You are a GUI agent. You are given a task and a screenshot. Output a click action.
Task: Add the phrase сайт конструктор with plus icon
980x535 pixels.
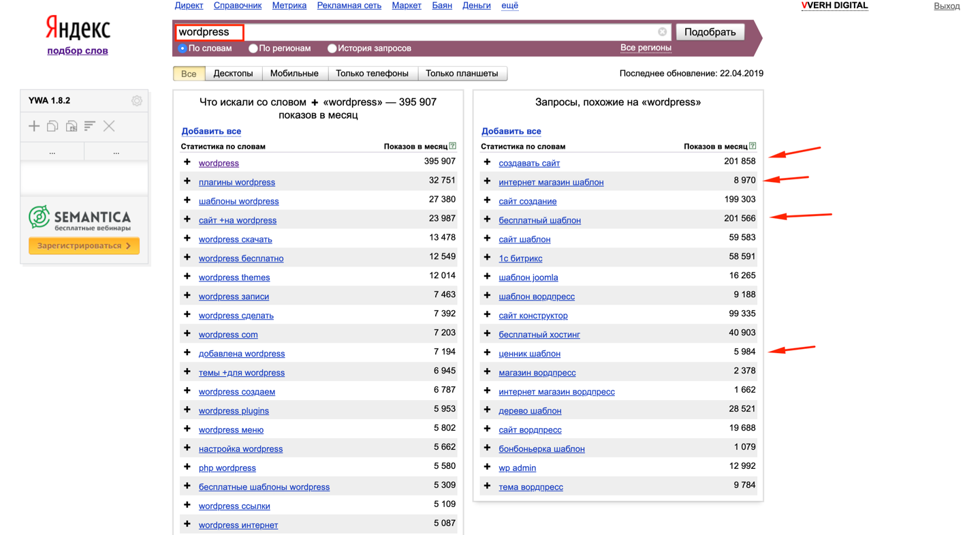487,315
